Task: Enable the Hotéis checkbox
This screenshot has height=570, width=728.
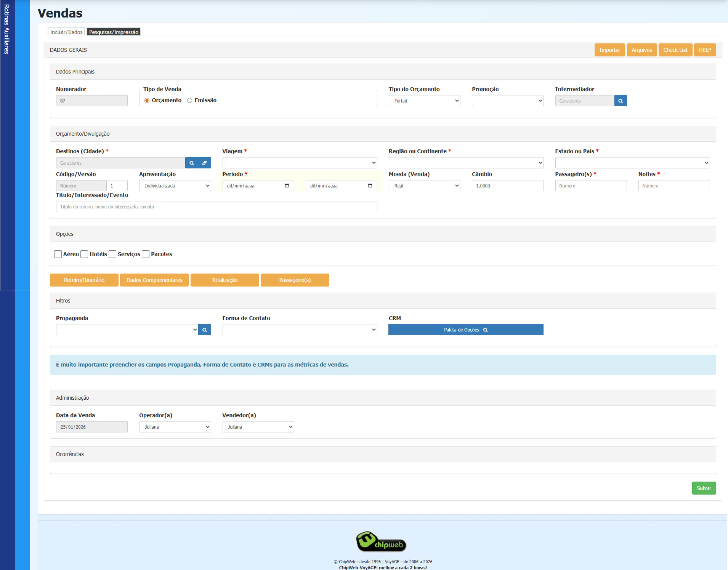Action: pos(85,254)
